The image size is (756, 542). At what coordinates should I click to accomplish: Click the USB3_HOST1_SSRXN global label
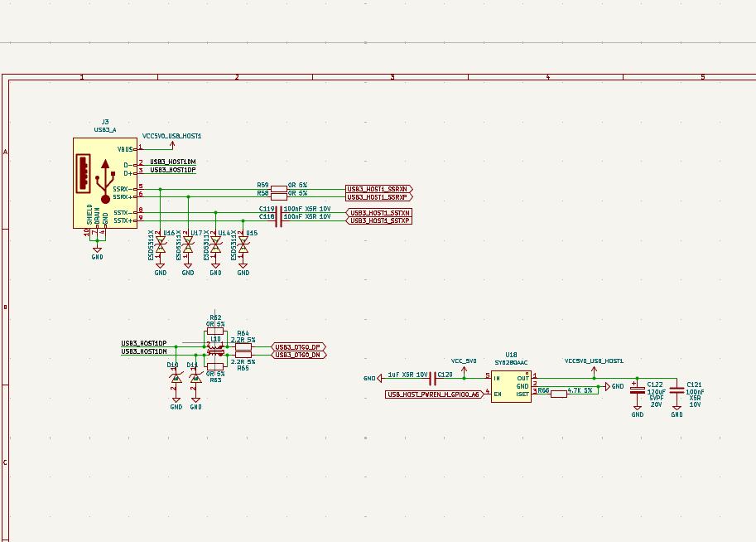[x=378, y=190]
